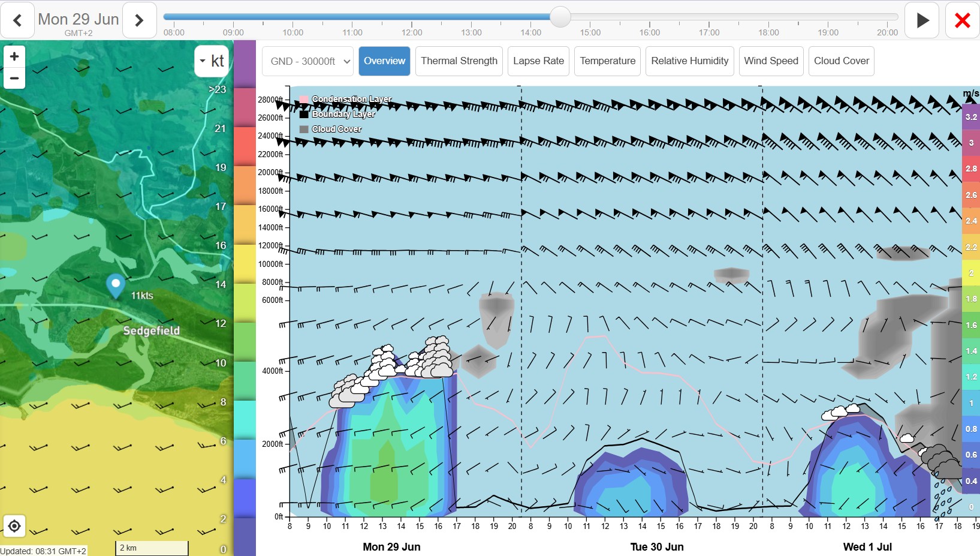Screen dimensions: 980x556
Task: Click the 2.4 m/s color swatch
Action: tap(971, 221)
